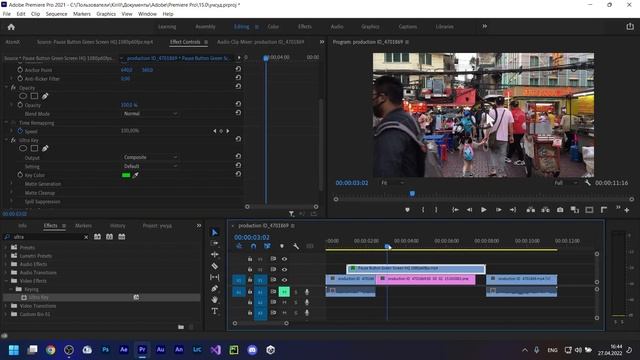Click Mark In in the Program monitor
The height and width of the screenshot is (360, 640).
[x=423, y=210]
